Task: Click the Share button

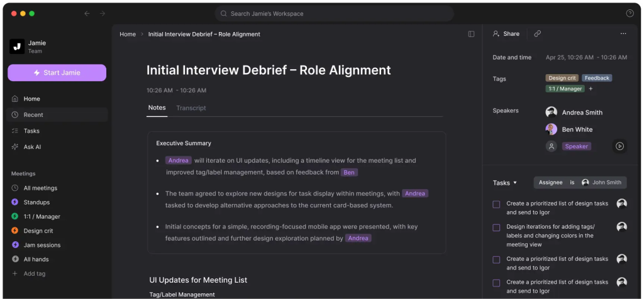Action: pos(506,34)
